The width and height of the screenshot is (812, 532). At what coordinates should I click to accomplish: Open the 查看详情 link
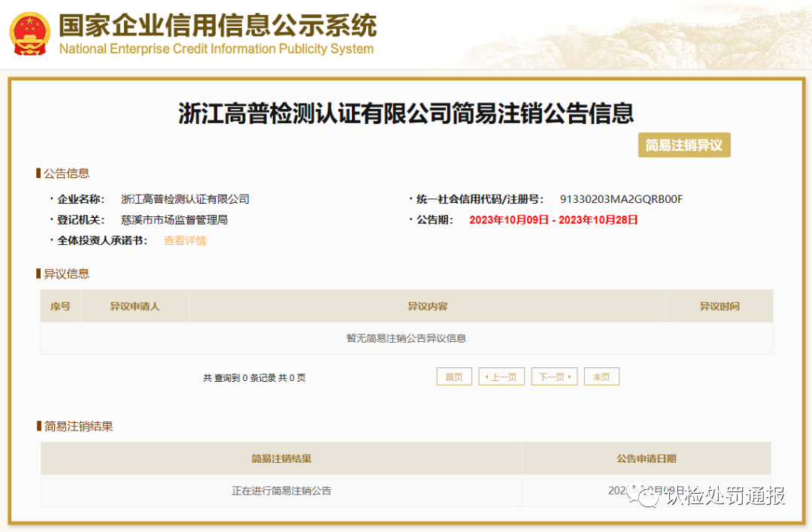coord(185,240)
